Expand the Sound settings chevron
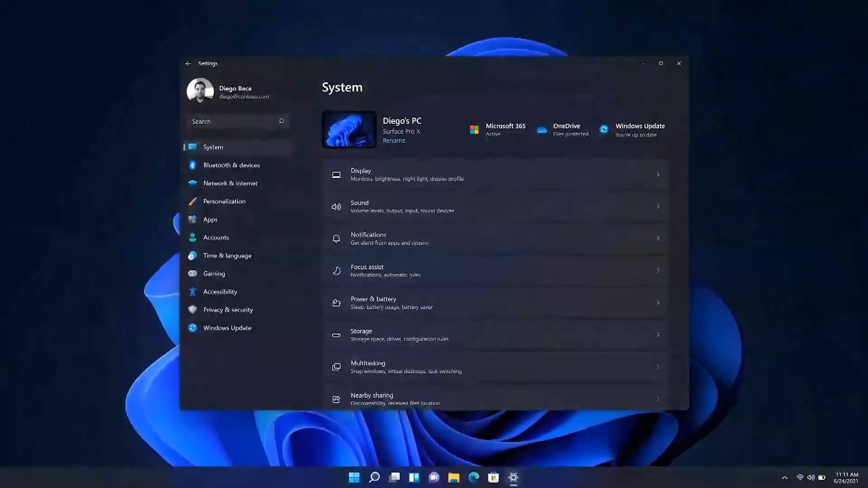The width and height of the screenshot is (868, 488). [x=658, y=206]
